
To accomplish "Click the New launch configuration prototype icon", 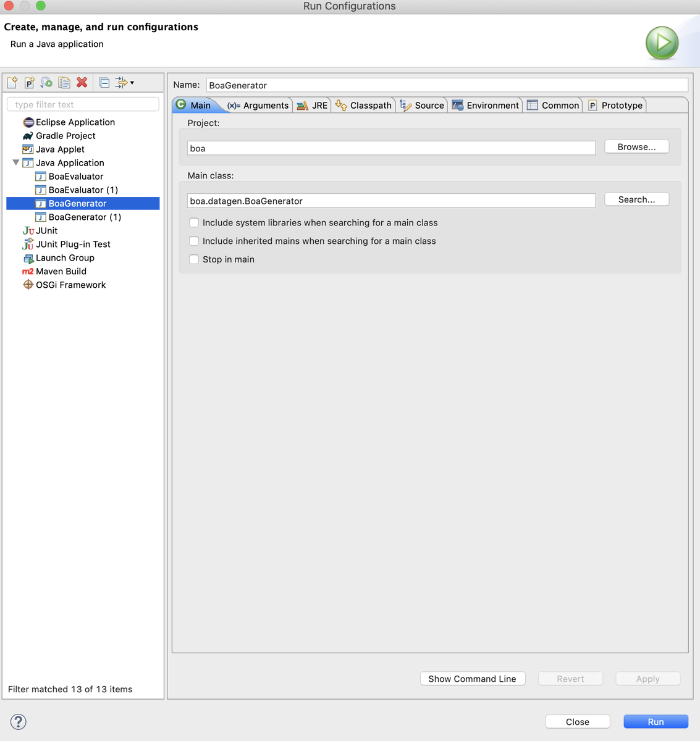I will (29, 83).
